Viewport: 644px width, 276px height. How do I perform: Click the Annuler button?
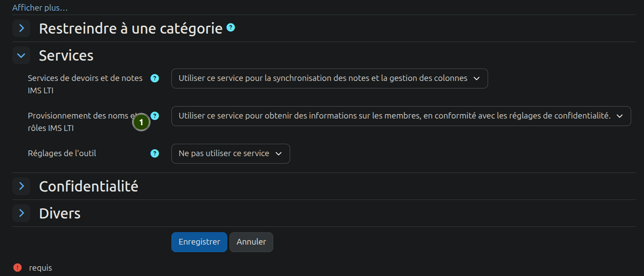pyautogui.click(x=251, y=242)
